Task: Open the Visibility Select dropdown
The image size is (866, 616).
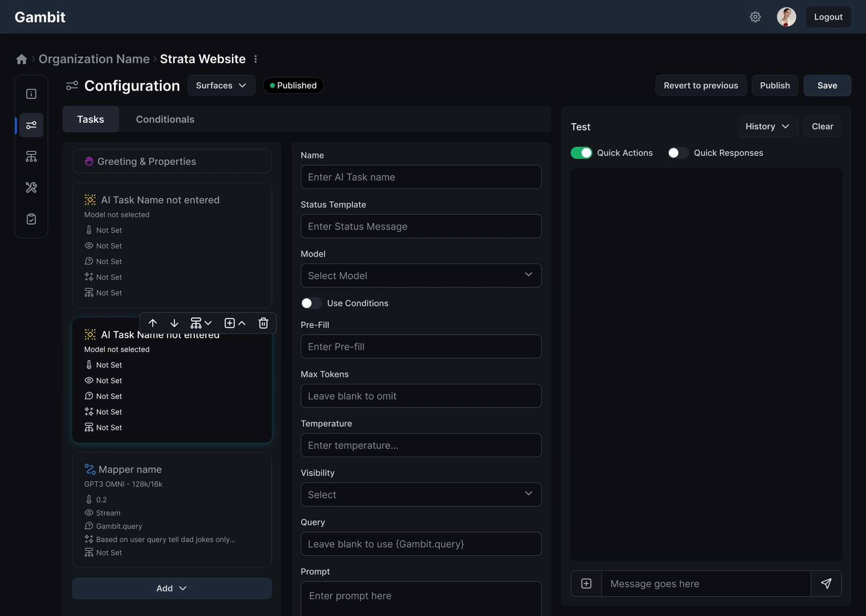Action: point(421,494)
